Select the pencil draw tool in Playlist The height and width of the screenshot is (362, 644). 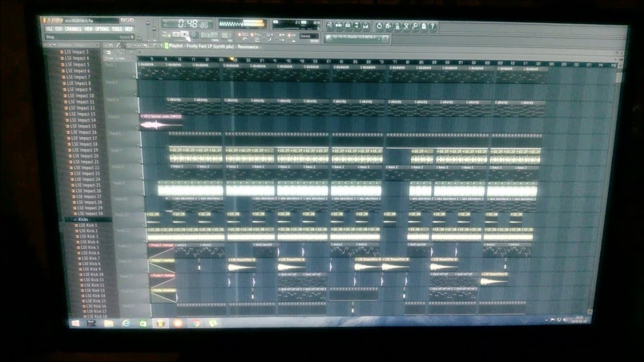pyautogui.click(x=118, y=45)
